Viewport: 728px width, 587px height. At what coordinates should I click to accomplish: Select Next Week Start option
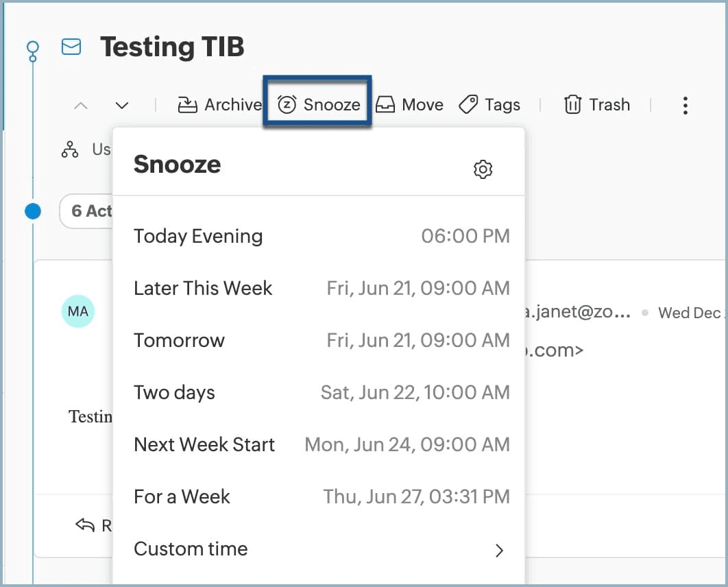click(x=204, y=444)
